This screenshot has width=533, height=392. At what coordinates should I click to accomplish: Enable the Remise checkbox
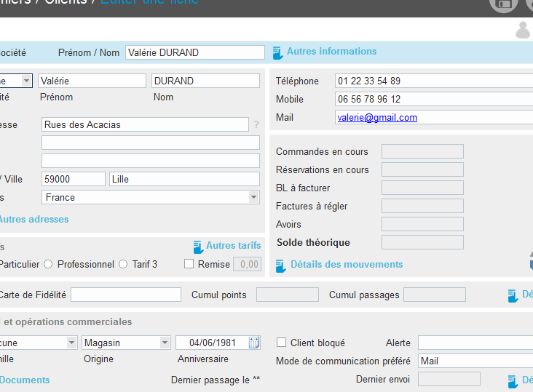click(189, 265)
